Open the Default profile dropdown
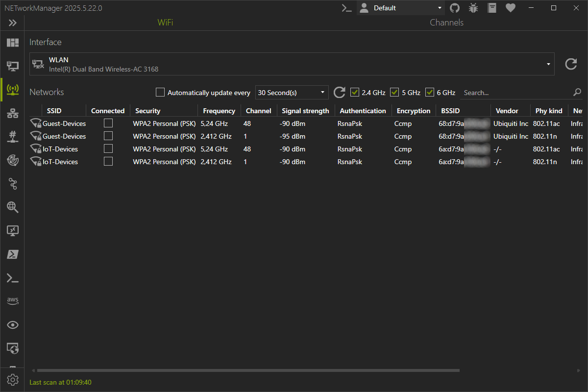 tap(401, 8)
